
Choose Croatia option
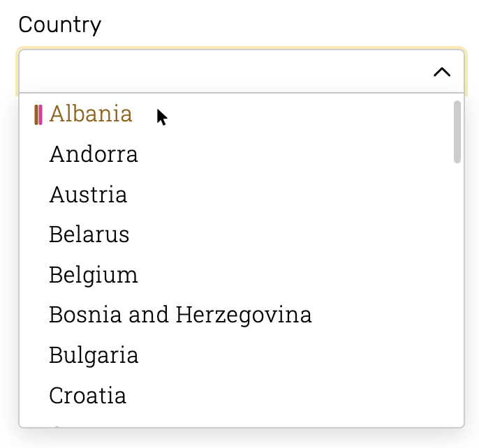88,395
